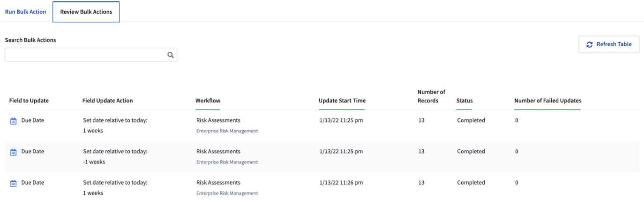This screenshot has width=644, height=204.
Task: Click Risk Assessments in the 11:26 pm row
Action: tap(218, 183)
